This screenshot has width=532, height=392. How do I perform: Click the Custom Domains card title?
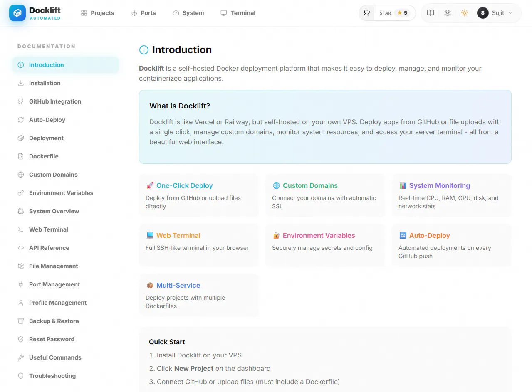pos(310,185)
